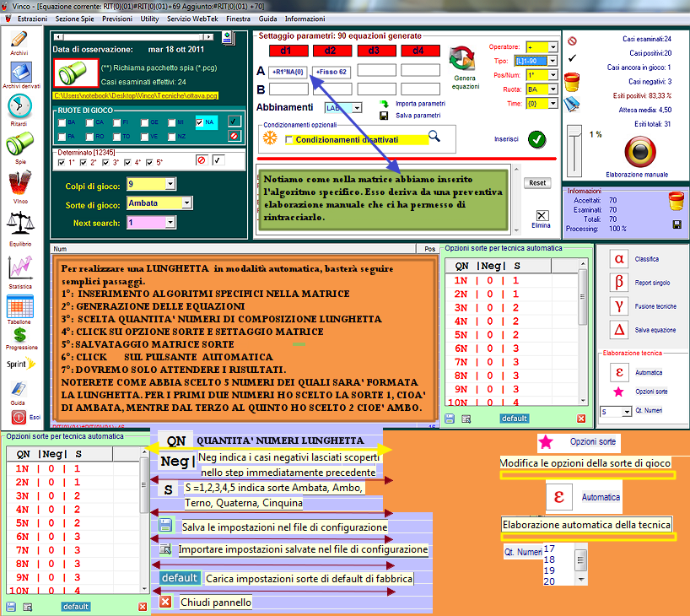Image resolution: width=690 pixels, height=616 pixels.
Task: Click the floppy disk in Informazioni panel
Action: 677,224
